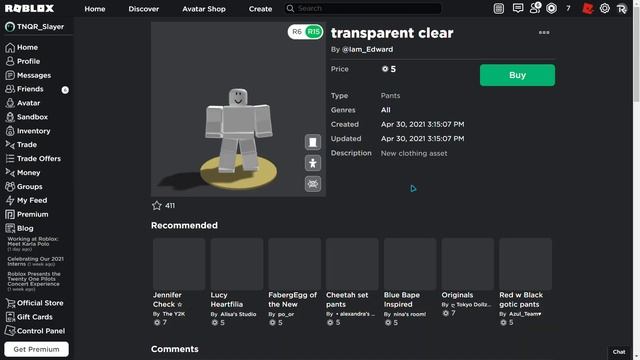Open recommended item 'Jennifer Check' thumbnail
The height and width of the screenshot is (360, 640).
point(179,264)
